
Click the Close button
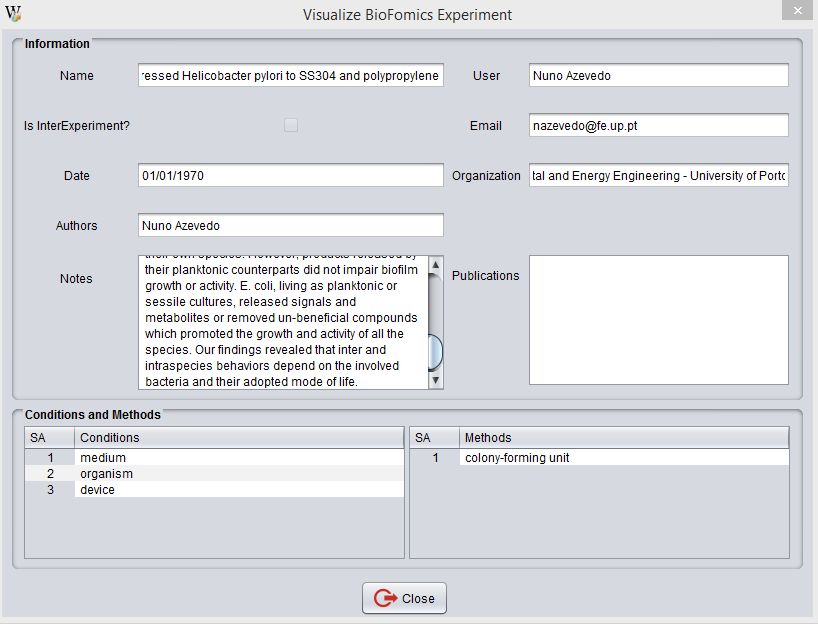click(404, 598)
